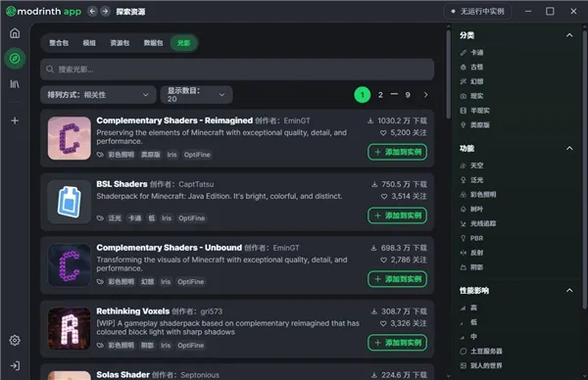Click 添加到实例 for Complementary Shaders - Unbound
The width and height of the screenshot is (588, 380).
(x=398, y=279)
